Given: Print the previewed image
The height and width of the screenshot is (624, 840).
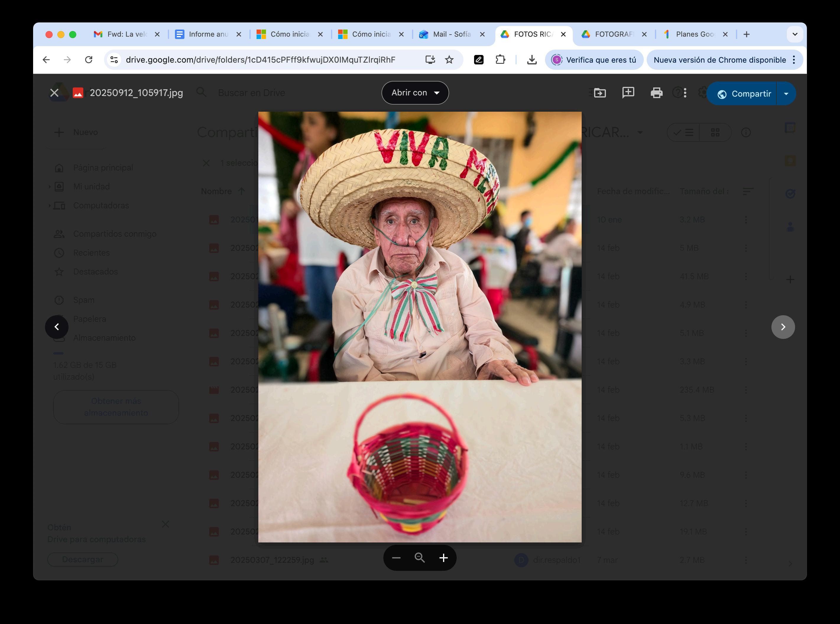Looking at the screenshot, I should click(x=656, y=92).
